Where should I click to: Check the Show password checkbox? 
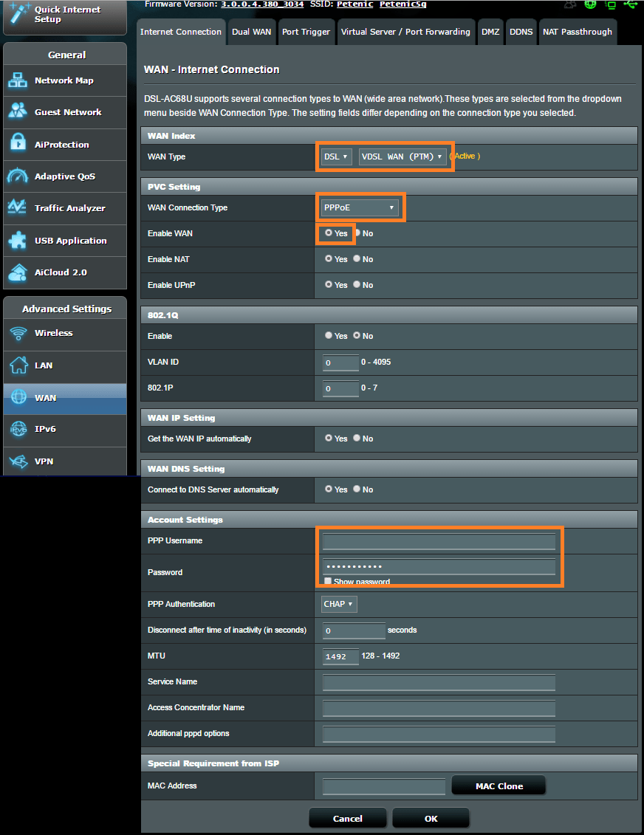pos(328,580)
